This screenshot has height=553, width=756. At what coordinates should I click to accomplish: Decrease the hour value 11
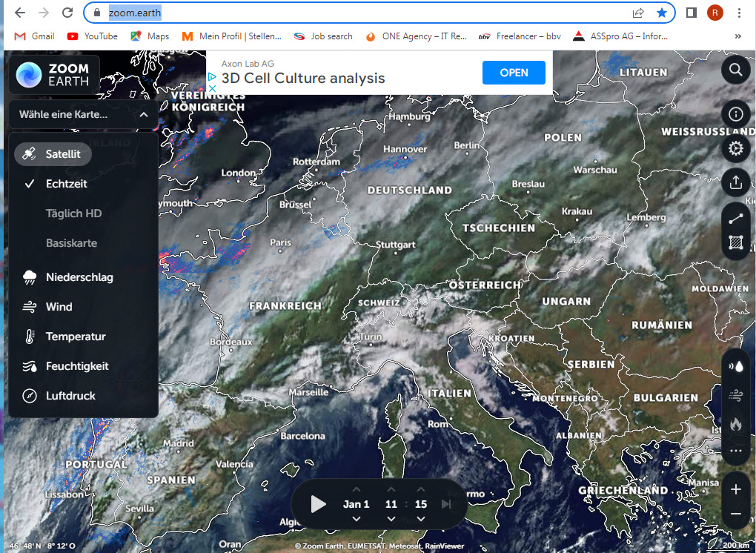[391, 519]
